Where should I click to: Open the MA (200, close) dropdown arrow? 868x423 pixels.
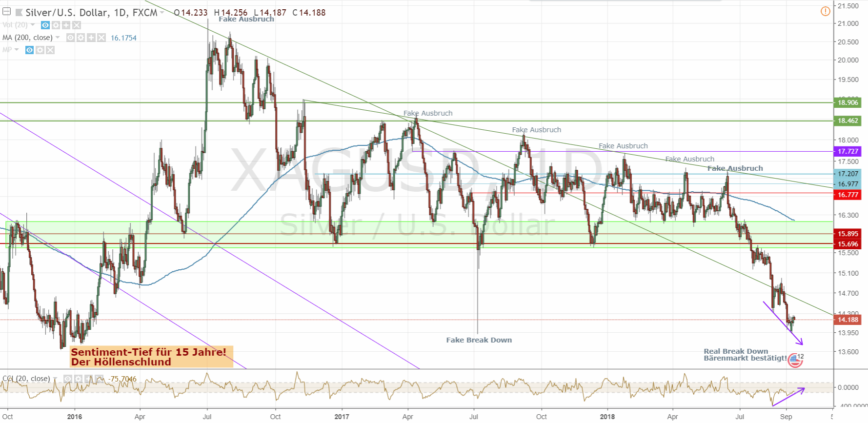coord(58,38)
